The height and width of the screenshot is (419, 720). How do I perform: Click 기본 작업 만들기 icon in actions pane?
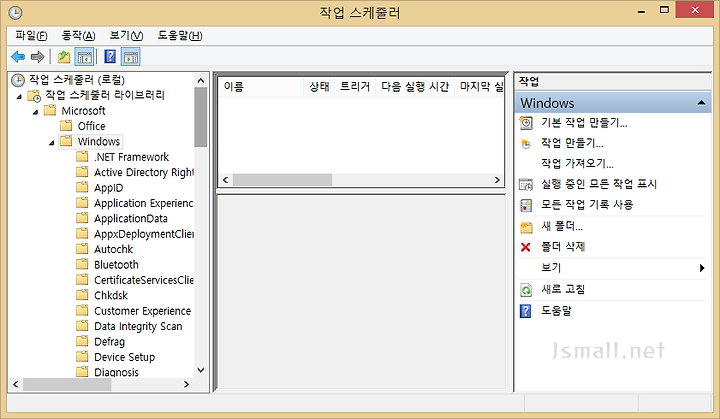tap(526, 123)
